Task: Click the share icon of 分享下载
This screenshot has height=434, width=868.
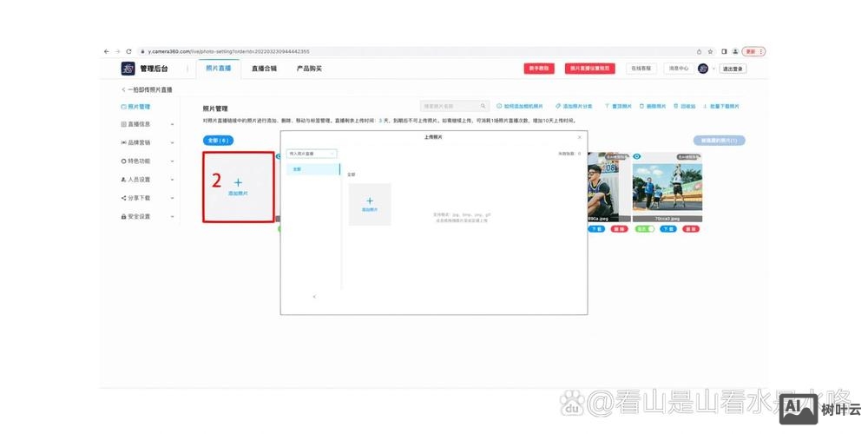Action: click(124, 198)
